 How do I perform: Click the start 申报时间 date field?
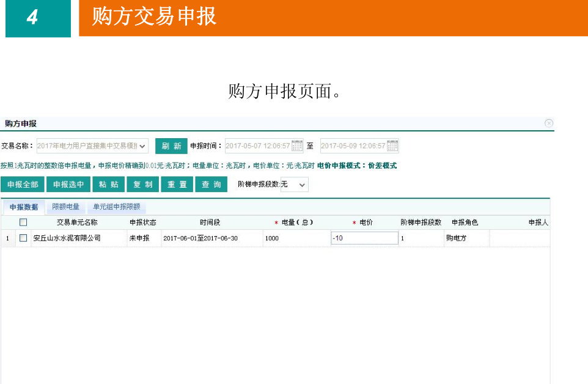pyautogui.click(x=258, y=146)
